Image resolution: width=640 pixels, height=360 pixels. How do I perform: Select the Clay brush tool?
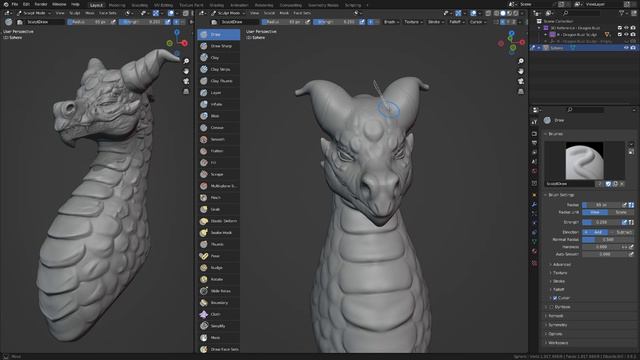218,58
